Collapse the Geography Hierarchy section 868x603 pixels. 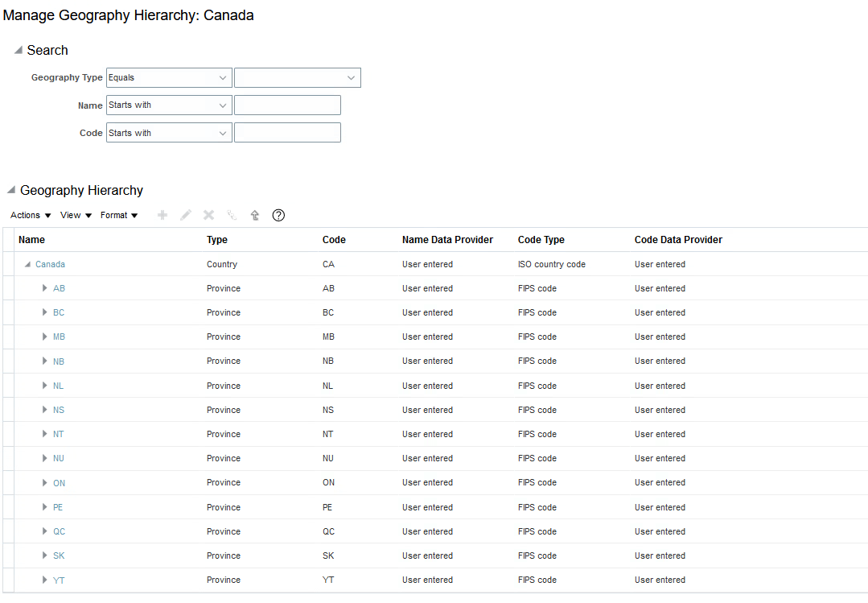11,190
